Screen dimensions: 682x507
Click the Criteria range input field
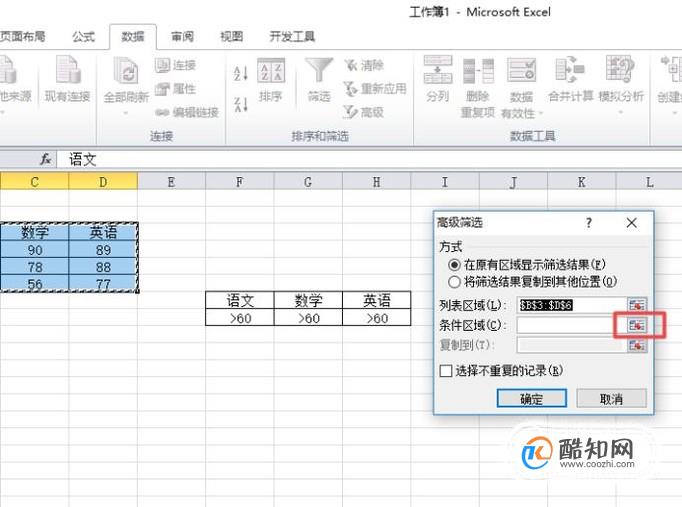coord(571,325)
